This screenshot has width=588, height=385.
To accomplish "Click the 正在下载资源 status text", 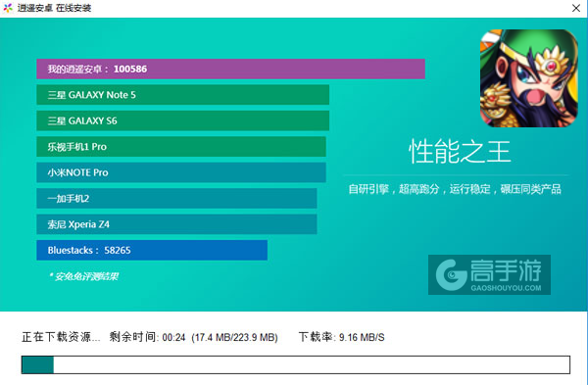I will [61, 337].
